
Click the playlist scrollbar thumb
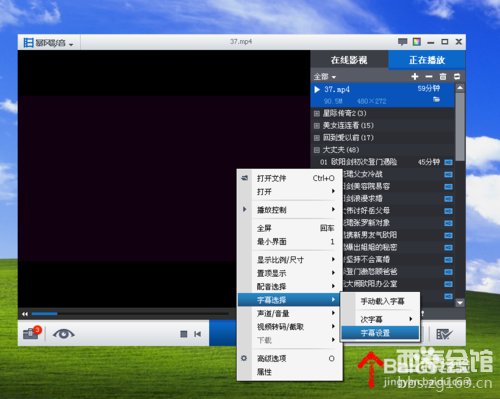[x=460, y=126]
